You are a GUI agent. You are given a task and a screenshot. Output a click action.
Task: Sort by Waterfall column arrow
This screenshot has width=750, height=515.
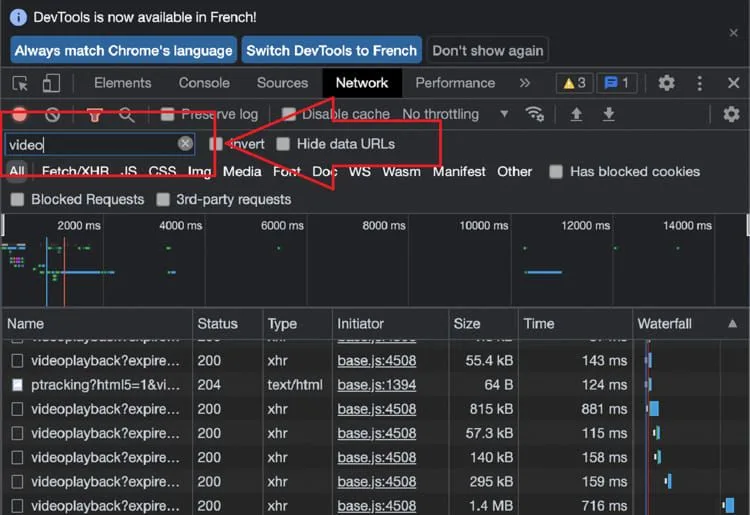click(x=732, y=324)
